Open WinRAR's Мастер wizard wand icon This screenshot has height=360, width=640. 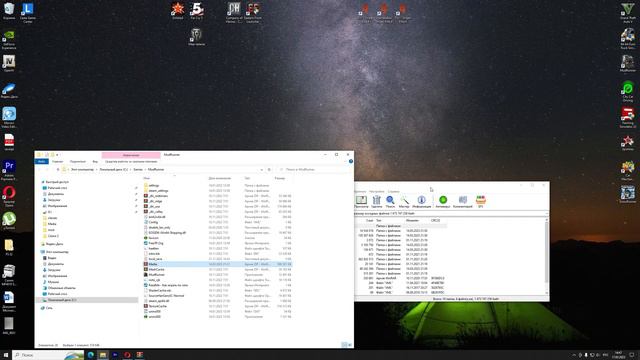pos(404,202)
